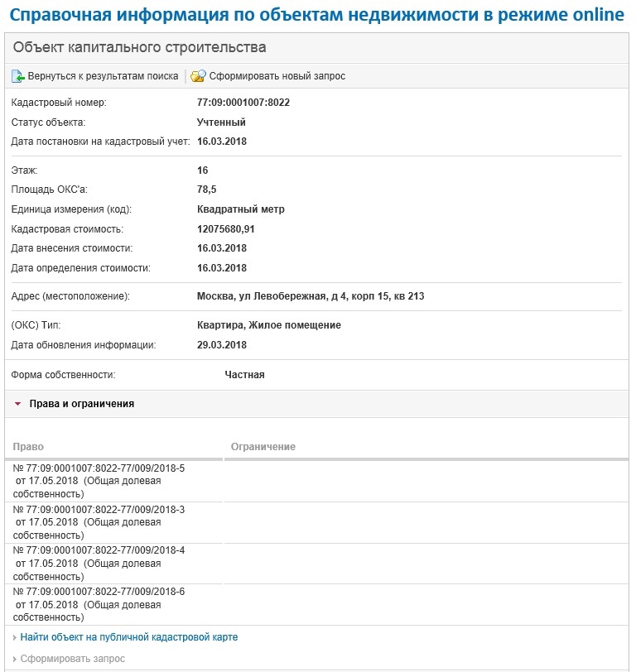Select the right entry ending in 2018-6
Viewport: 636px width, 672px height.
[x=99, y=604]
